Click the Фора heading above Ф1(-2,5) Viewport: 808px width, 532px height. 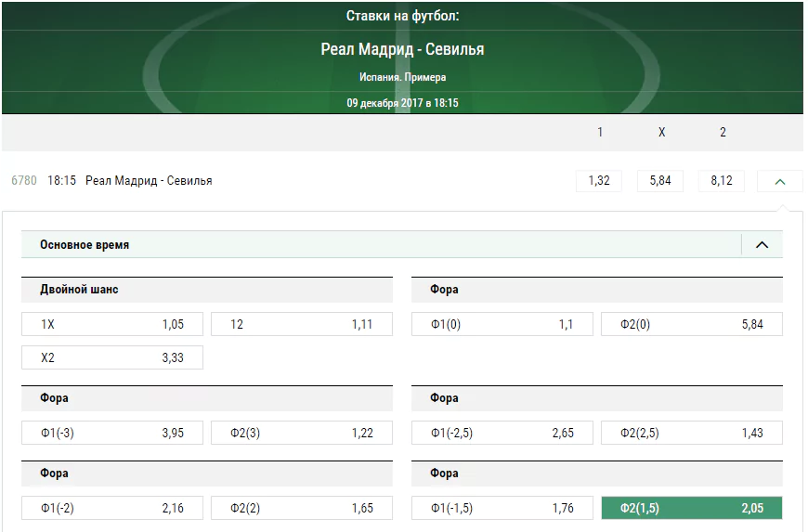444,398
